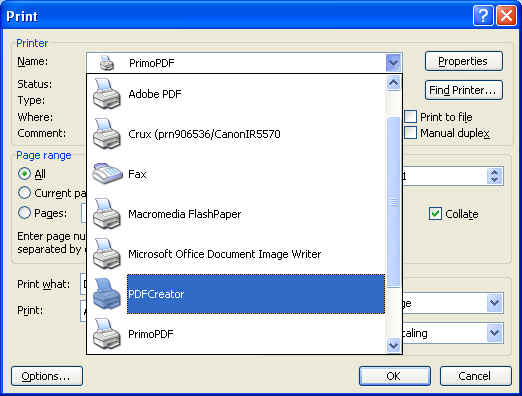
Task: Click the PrimoPDF text in the Name field
Action: (152, 63)
